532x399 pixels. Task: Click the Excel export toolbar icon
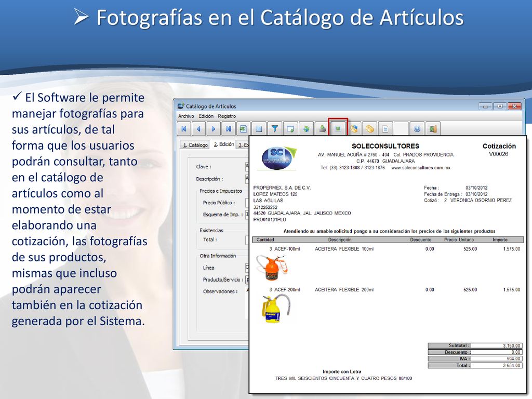243,129
